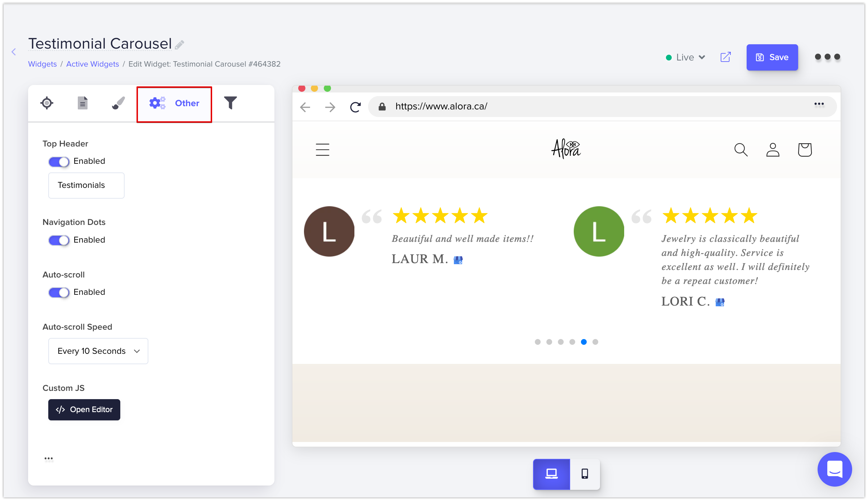Save the Testimonial Carousel widget
868x501 pixels.
772,57
